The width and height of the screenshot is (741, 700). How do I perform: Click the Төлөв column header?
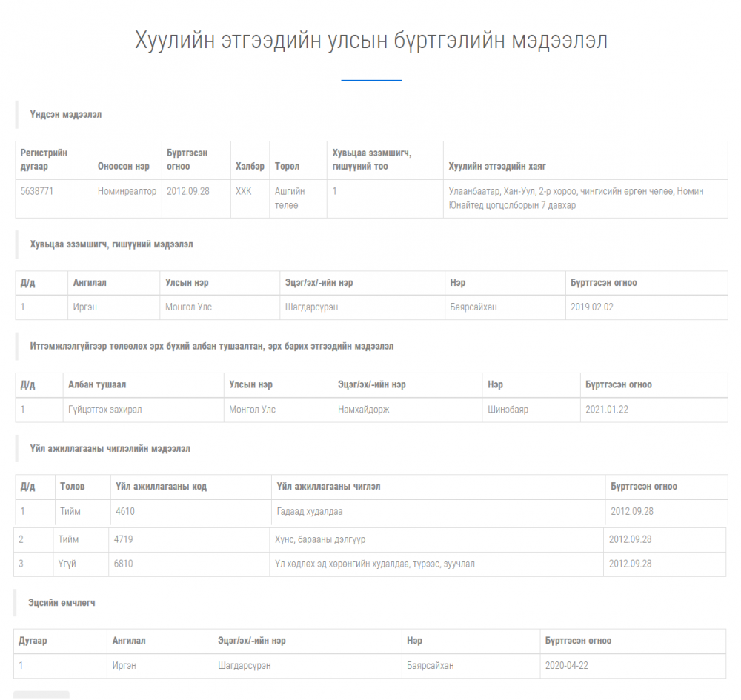(73, 487)
